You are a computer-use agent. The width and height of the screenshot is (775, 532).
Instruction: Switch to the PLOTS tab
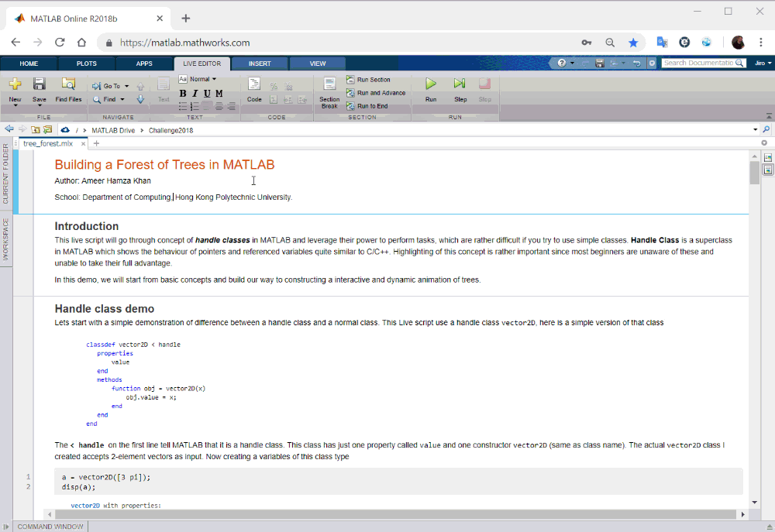coord(87,63)
